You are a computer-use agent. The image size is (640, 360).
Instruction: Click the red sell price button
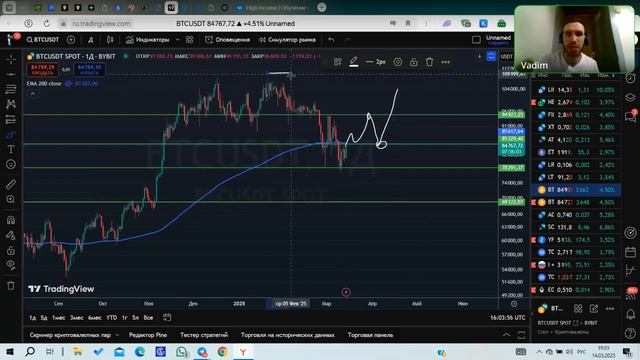tap(43, 70)
